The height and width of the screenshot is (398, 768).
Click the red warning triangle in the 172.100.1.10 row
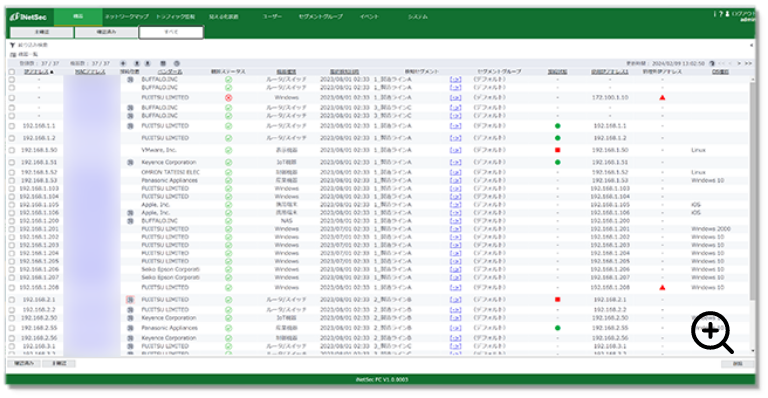coord(662,98)
